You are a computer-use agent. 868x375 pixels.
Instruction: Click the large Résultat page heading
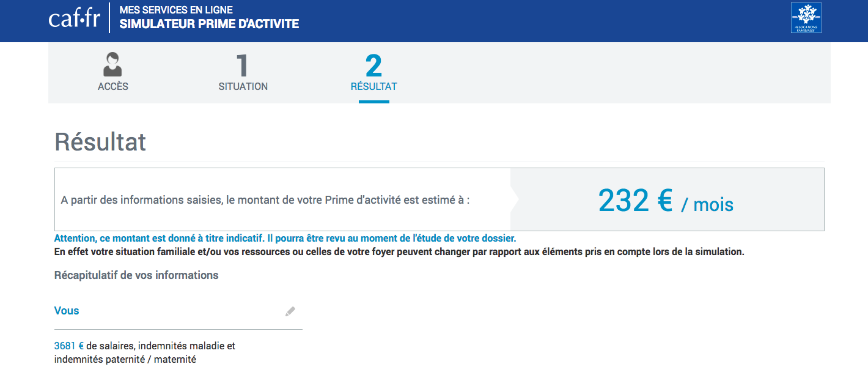[x=100, y=142]
